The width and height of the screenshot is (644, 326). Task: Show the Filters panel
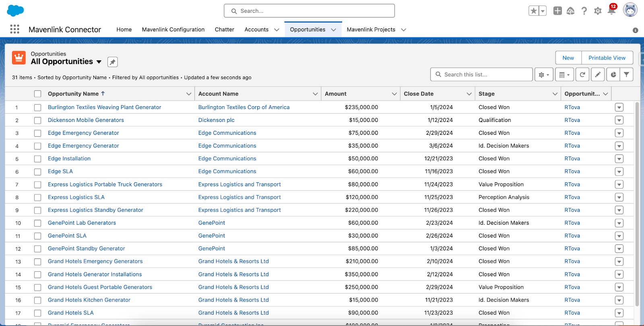[626, 74]
